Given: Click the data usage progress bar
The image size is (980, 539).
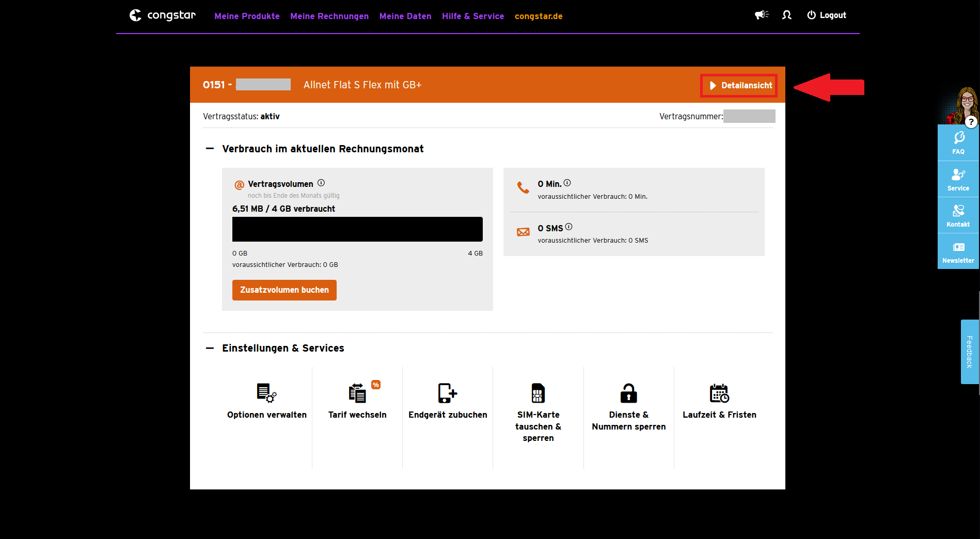Looking at the screenshot, I should (x=357, y=229).
